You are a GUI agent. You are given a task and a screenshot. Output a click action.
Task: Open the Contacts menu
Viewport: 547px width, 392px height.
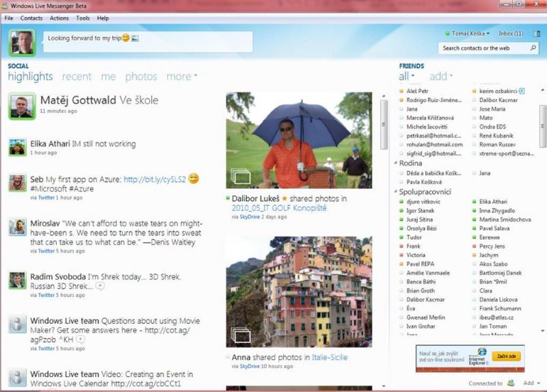coord(31,18)
